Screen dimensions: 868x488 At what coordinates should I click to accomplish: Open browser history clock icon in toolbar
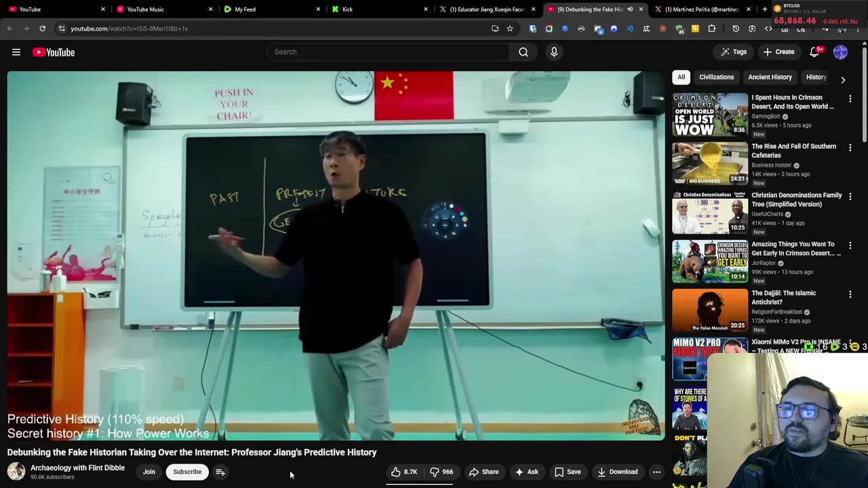tap(736, 28)
